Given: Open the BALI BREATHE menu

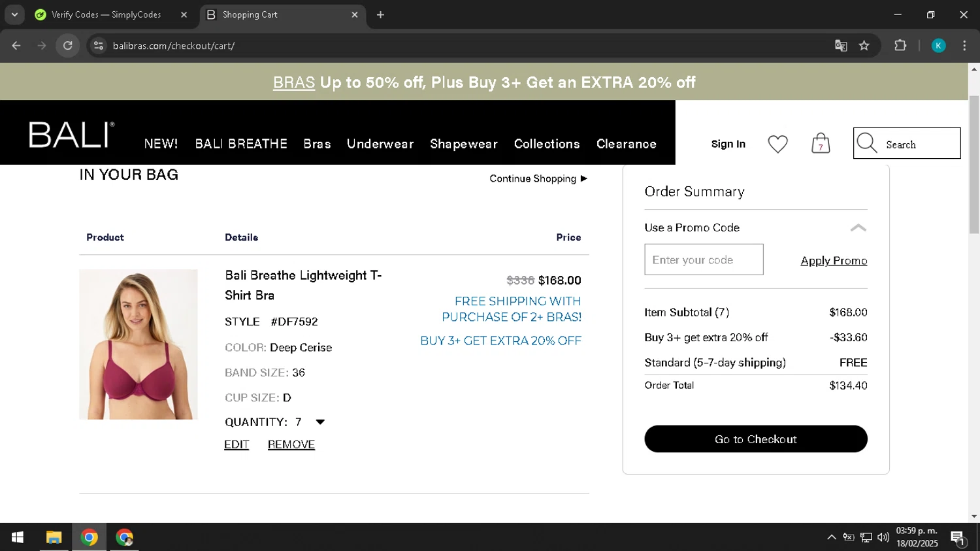Looking at the screenshot, I should (241, 144).
